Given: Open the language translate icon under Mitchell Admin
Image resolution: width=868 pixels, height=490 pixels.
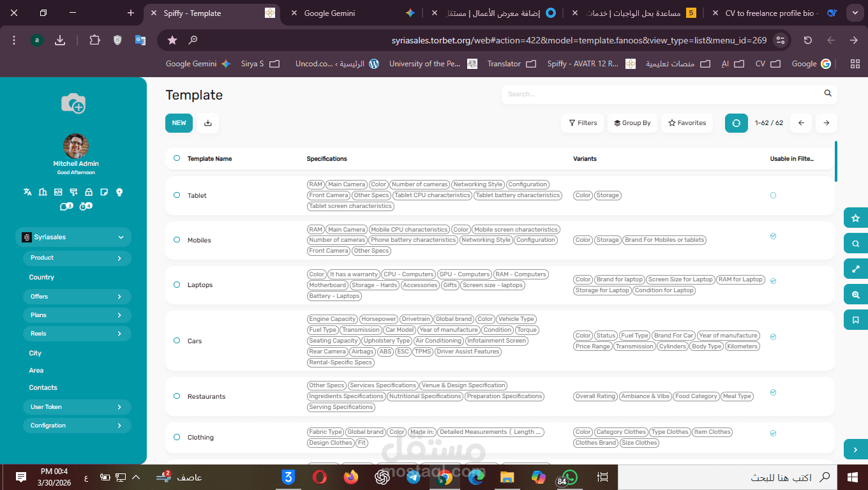Looking at the screenshot, I should tap(27, 192).
